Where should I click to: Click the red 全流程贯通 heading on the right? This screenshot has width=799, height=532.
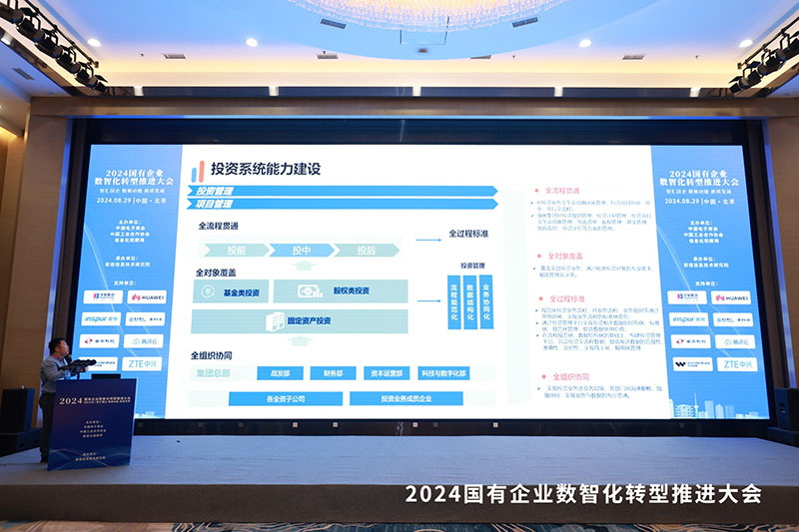click(562, 191)
